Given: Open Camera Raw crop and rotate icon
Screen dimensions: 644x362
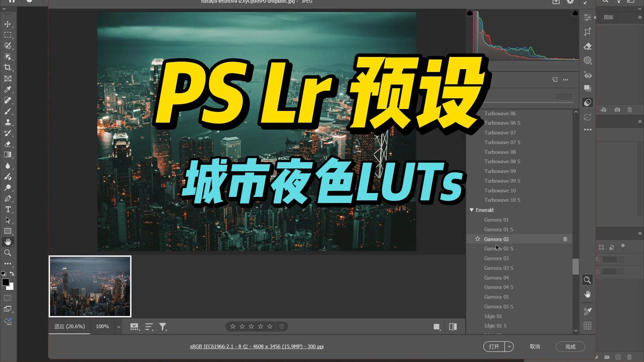Looking at the screenshot, I should click(x=587, y=32).
